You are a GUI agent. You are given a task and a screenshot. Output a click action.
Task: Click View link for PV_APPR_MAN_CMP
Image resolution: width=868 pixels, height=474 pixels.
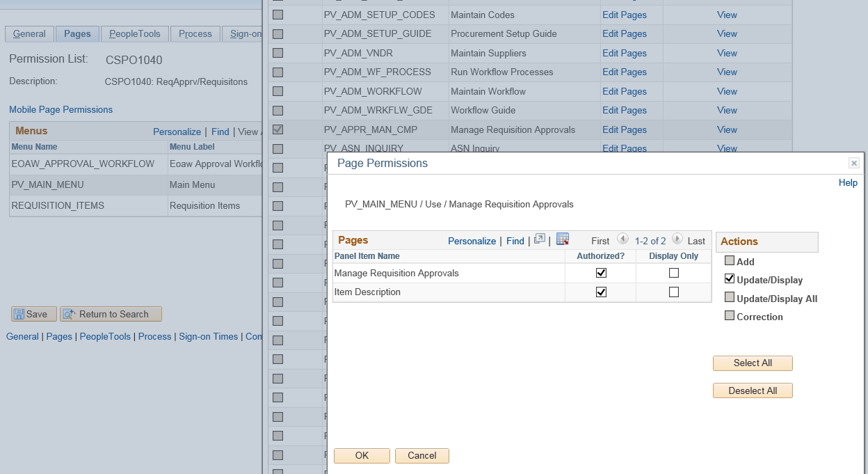click(x=727, y=129)
